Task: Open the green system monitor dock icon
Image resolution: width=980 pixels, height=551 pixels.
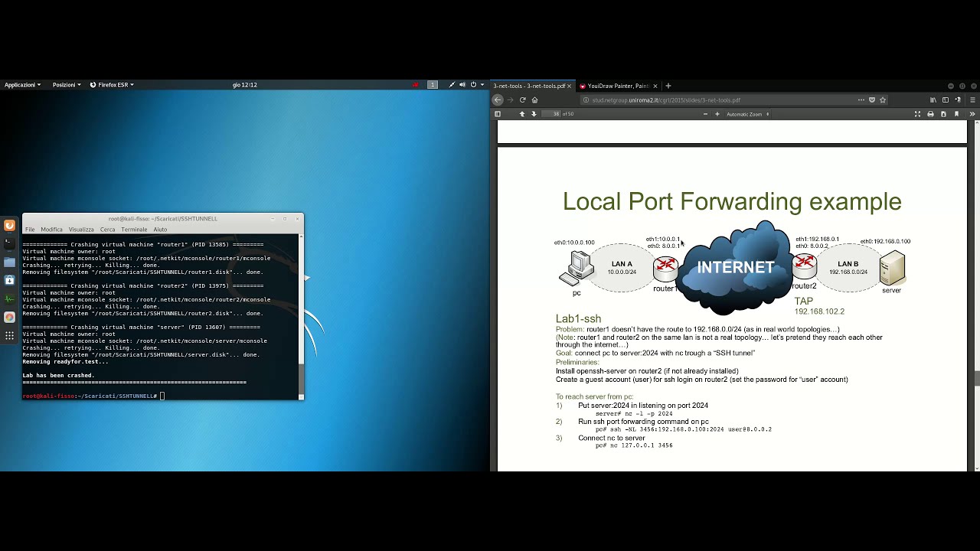Action: 9,298
